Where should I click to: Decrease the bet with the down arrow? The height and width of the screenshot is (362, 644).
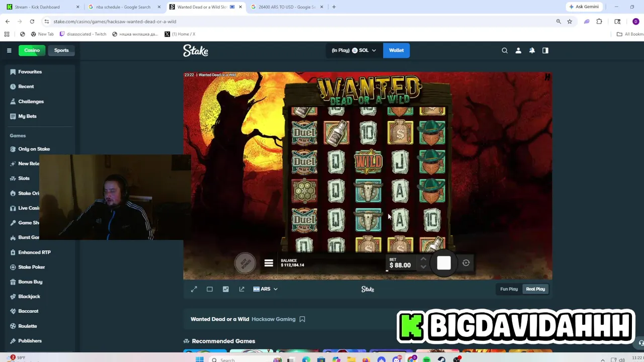pyautogui.click(x=423, y=267)
